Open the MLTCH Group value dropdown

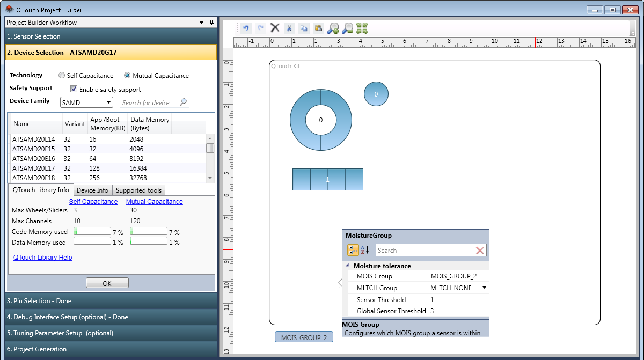pos(485,288)
